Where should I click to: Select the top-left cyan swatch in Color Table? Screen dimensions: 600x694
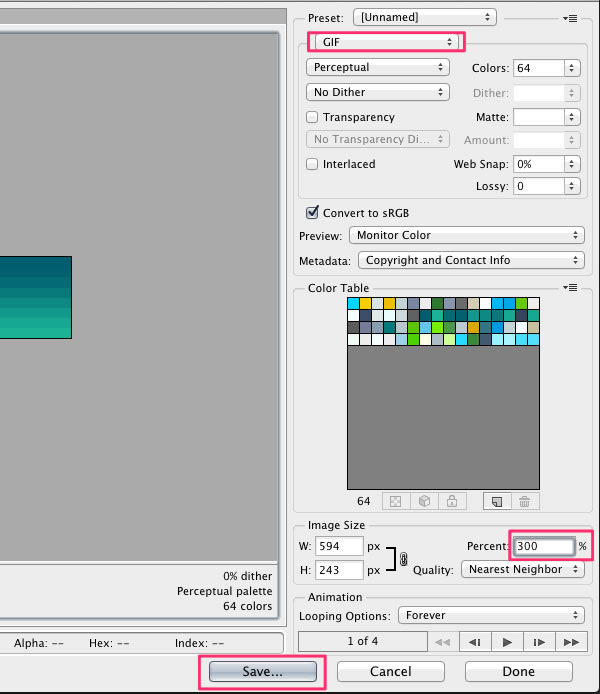tap(353, 303)
